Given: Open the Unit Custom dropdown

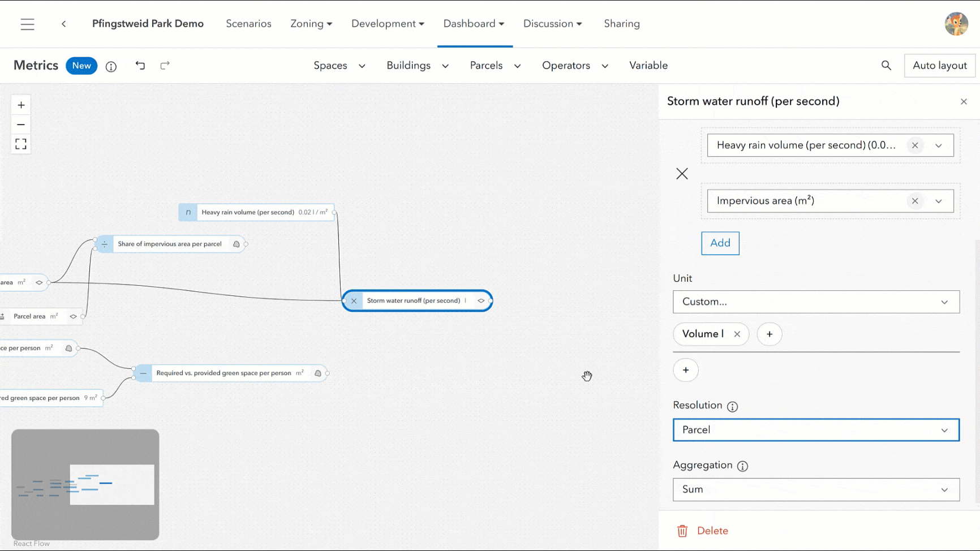Looking at the screenshot, I should coord(816,302).
